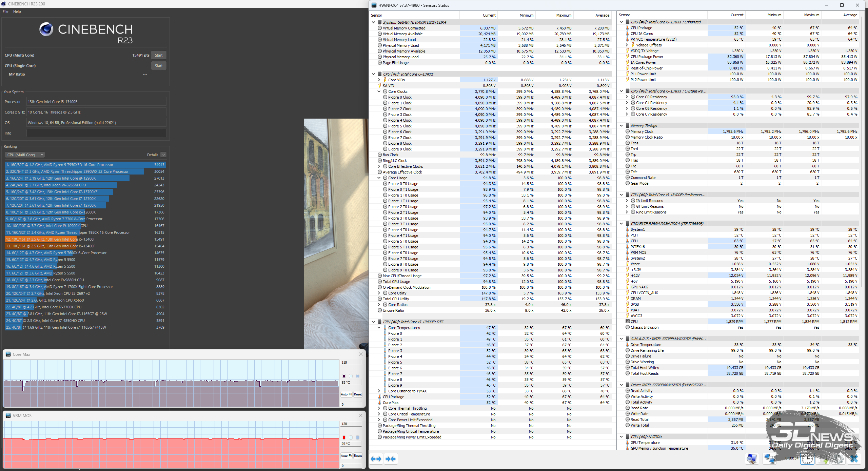Click the collapse-all inward arrows button in HWiNFO
This screenshot has height=471, width=868.
pos(390,459)
